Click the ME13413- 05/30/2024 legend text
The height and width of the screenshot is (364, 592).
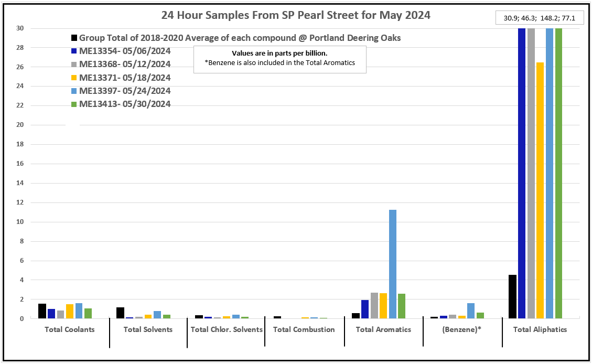125,104
